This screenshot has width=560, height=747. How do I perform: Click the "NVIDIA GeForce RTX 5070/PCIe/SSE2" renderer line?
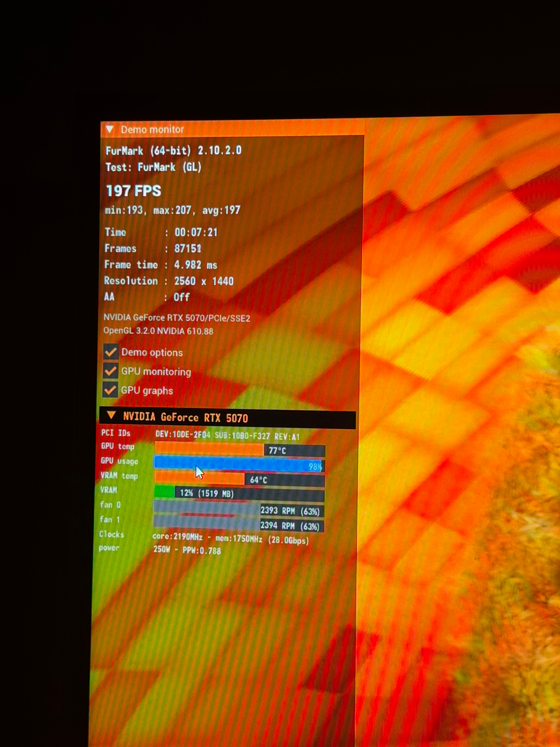177,318
